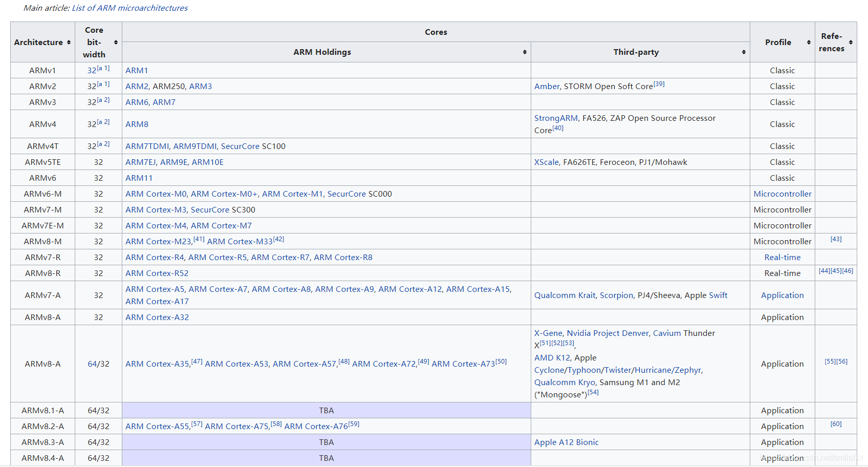Image resolution: width=868 pixels, height=467 pixels.
Task: Open ARM Cortex-M1 link
Action: coord(292,194)
